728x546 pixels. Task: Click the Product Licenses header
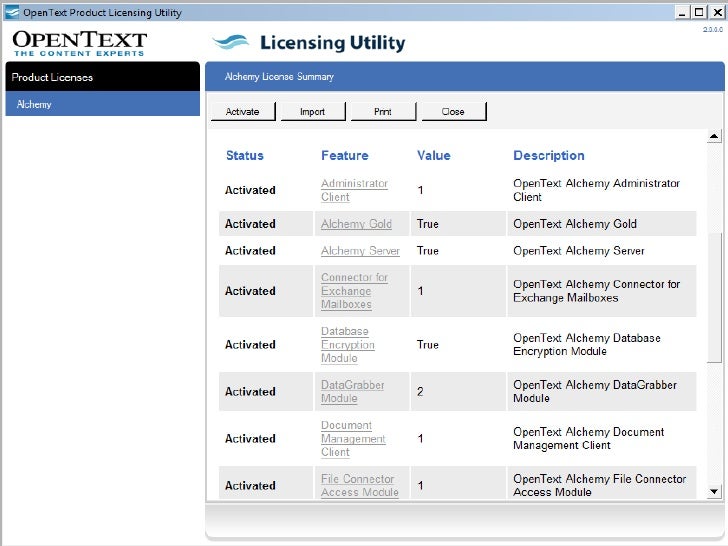(x=103, y=77)
